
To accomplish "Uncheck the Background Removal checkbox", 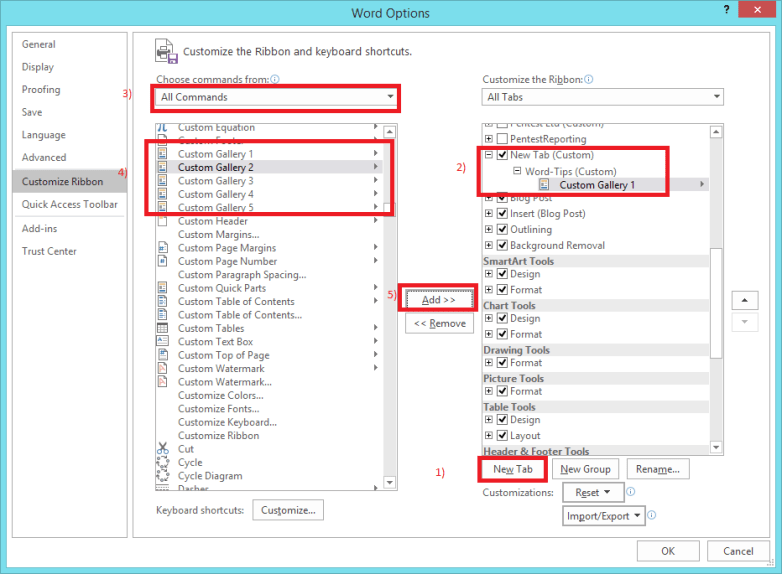I will tap(502, 245).
